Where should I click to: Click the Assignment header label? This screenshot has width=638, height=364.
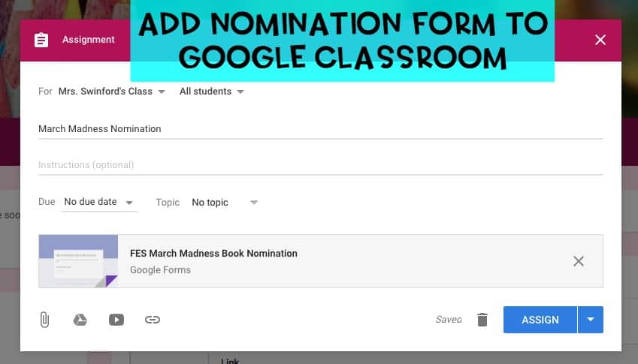[x=88, y=40]
